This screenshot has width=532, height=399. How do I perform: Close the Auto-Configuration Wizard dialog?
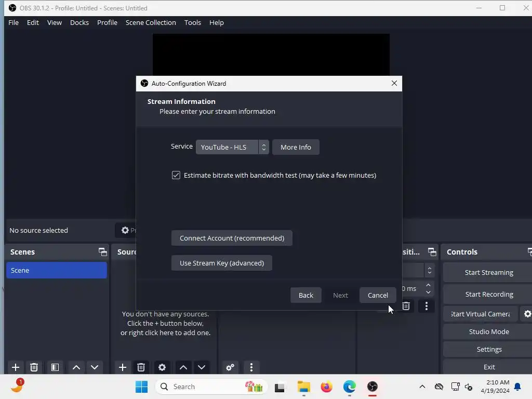394,84
